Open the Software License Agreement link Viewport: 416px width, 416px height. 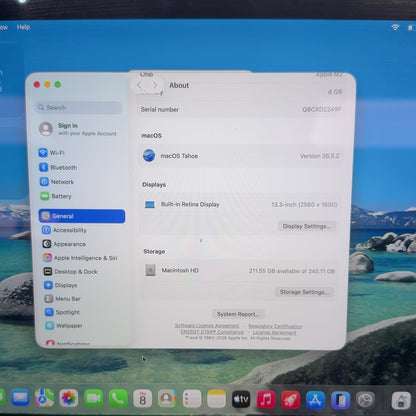207,326
